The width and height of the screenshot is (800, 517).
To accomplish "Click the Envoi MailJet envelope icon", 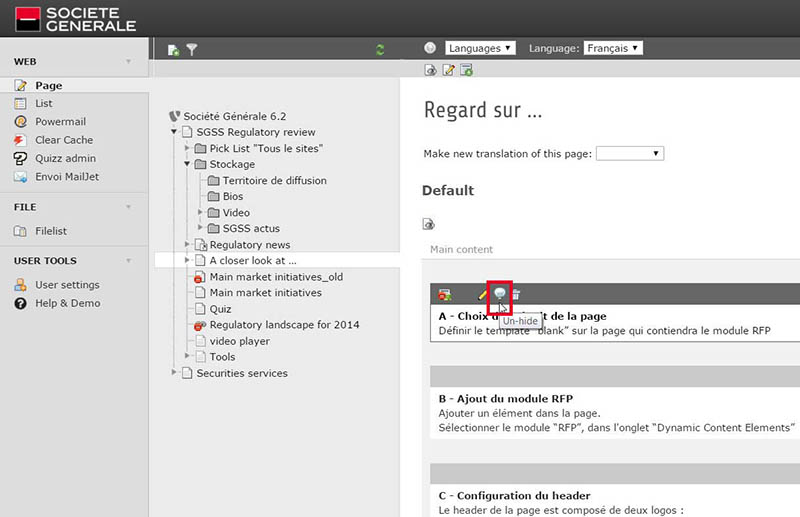I will [x=20, y=177].
